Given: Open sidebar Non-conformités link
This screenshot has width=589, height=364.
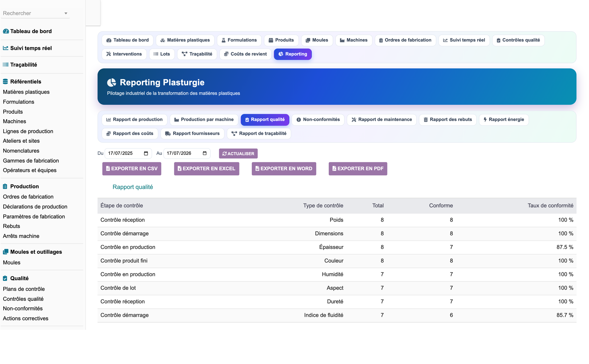Looking at the screenshot, I should pos(23,308).
